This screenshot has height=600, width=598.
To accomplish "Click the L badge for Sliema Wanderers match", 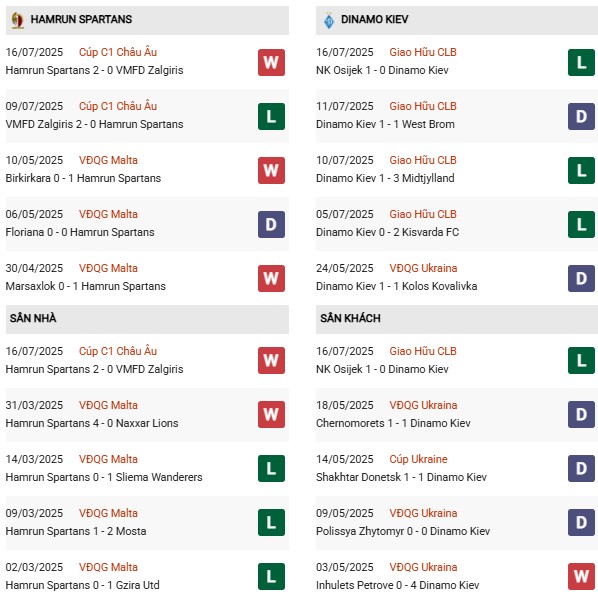I will click(271, 468).
